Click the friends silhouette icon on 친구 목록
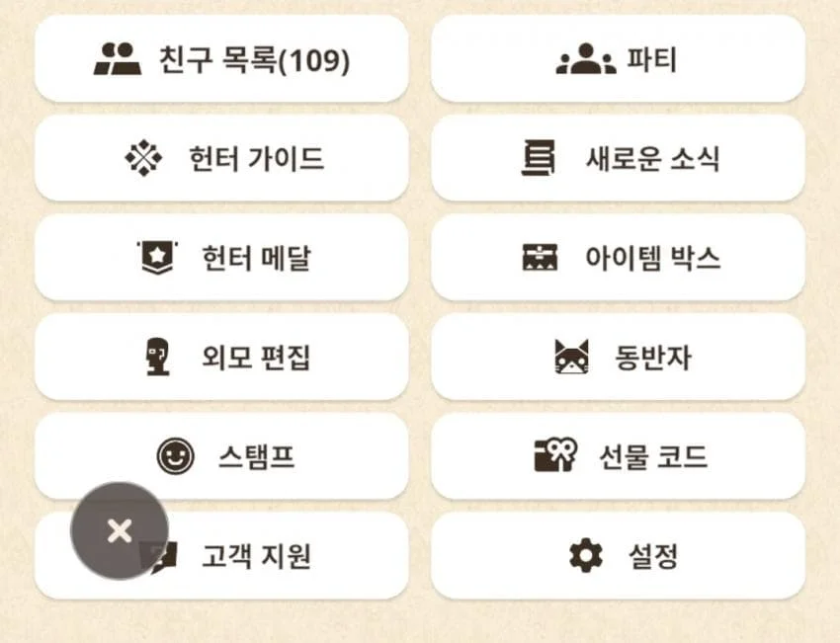The width and height of the screenshot is (840, 643). (x=117, y=59)
